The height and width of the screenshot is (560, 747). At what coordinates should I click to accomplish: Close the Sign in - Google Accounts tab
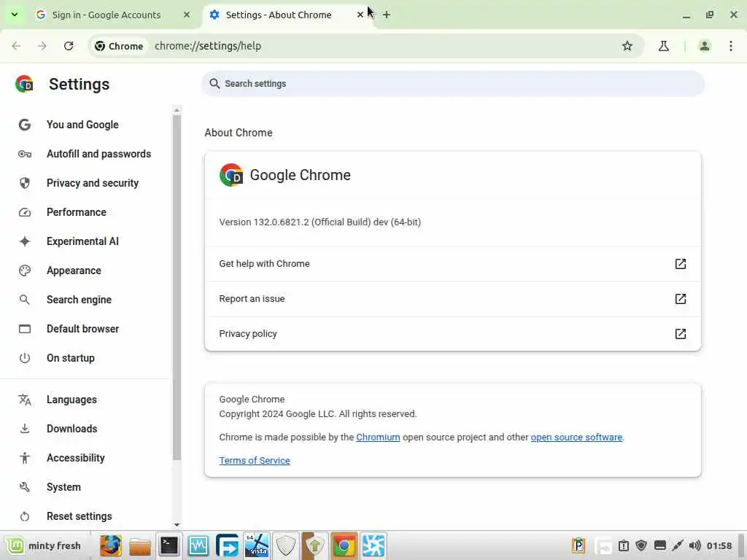(187, 15)
